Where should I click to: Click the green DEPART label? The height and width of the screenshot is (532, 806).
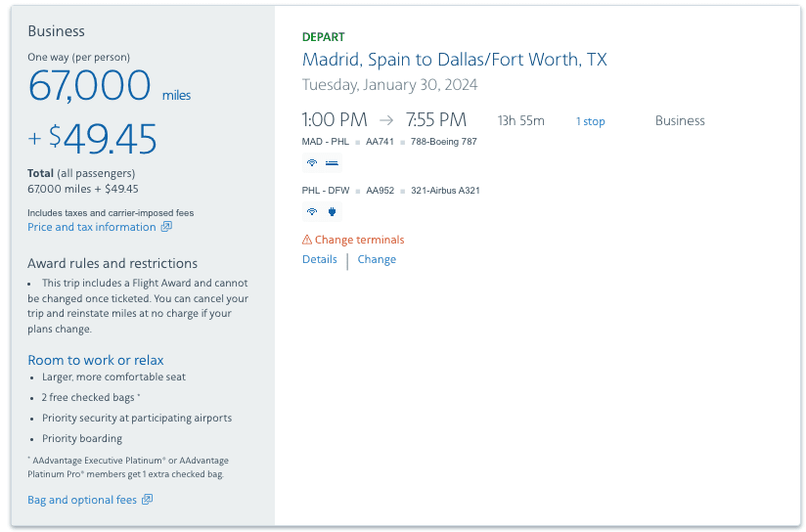[324, 37]
